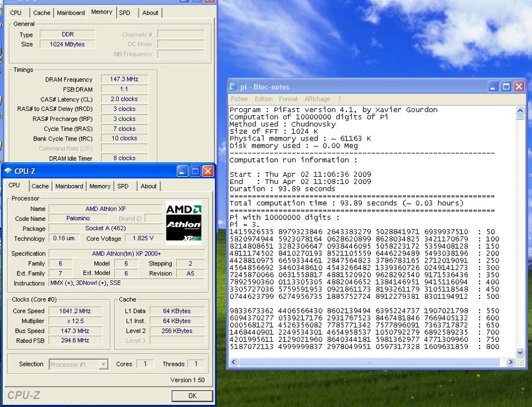
Task: Click the DRAM Frequency 147.3 MHz value
Action: [x=124, y=79]
